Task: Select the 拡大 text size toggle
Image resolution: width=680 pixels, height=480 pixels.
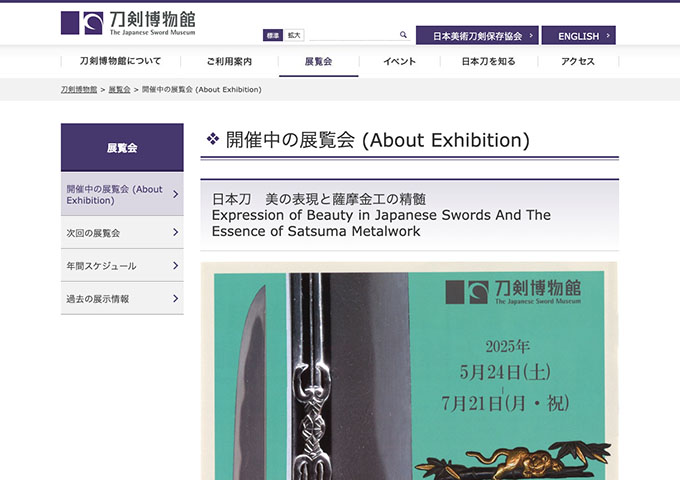Action: point(294,35)
